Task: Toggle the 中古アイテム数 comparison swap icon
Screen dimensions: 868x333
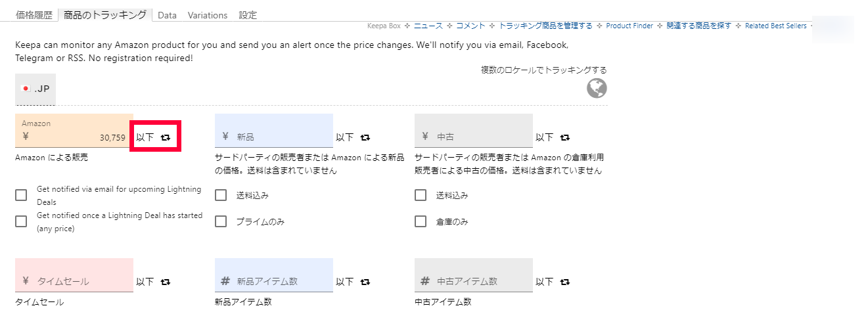Action: pos(565,282)
